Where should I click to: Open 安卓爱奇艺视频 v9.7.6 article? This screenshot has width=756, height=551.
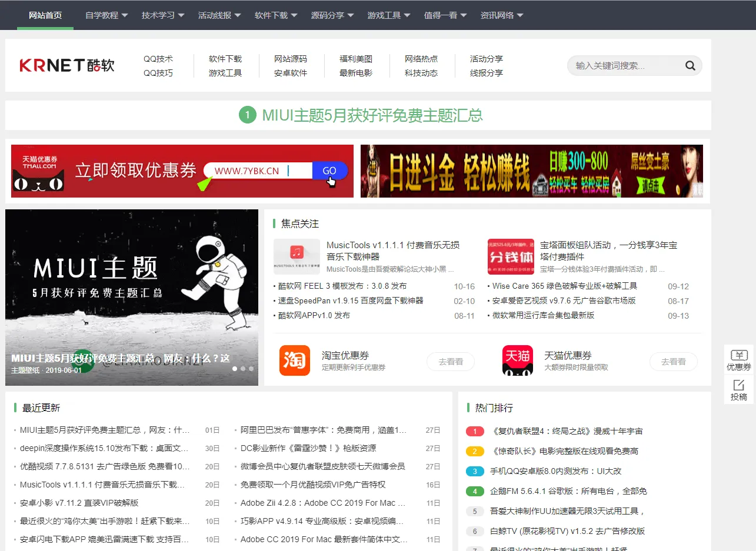click(564, 300)
